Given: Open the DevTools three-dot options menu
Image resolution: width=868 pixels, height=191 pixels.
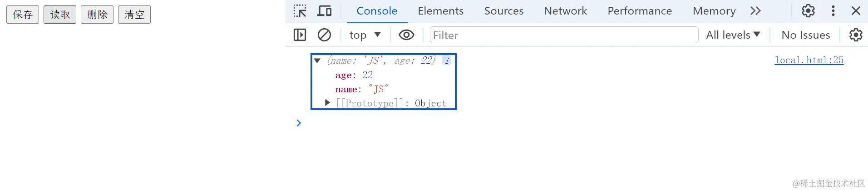Looking at the screenshot, I should coord(833,11).
